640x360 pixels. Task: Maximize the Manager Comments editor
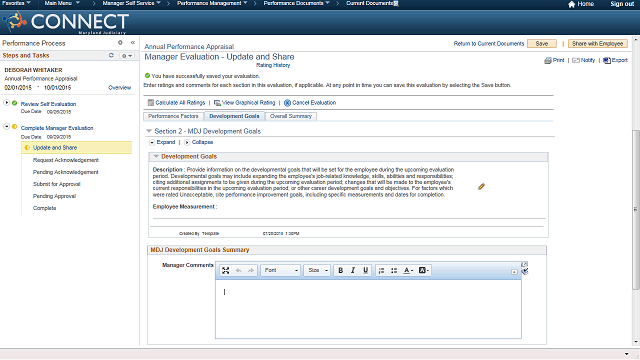coord(225,270)
